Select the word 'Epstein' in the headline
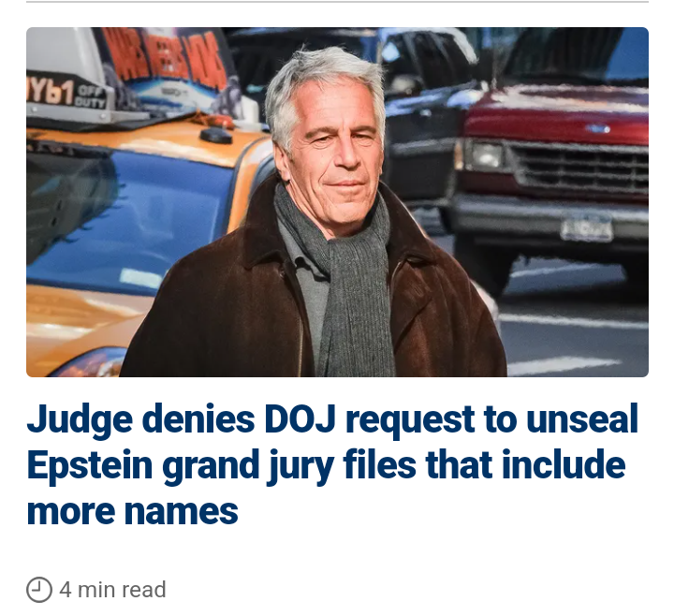Screen dimensions: 674x616 pos(90,466)
